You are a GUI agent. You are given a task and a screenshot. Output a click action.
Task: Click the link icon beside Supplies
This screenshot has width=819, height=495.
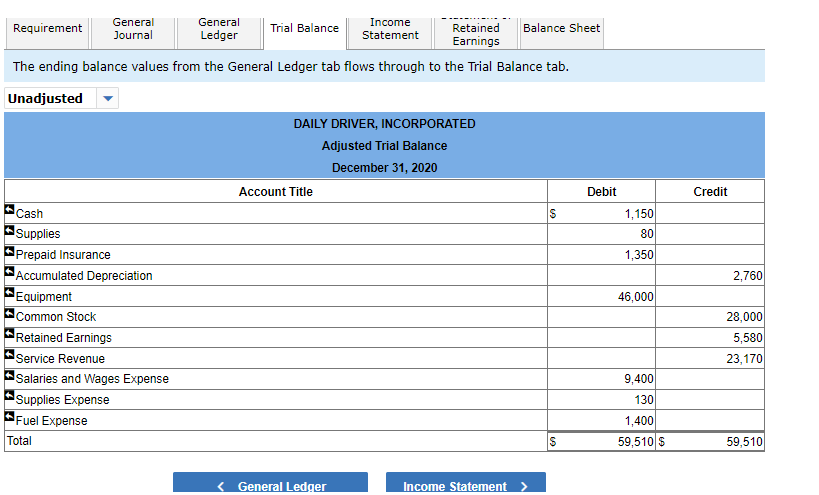point(9,230)
